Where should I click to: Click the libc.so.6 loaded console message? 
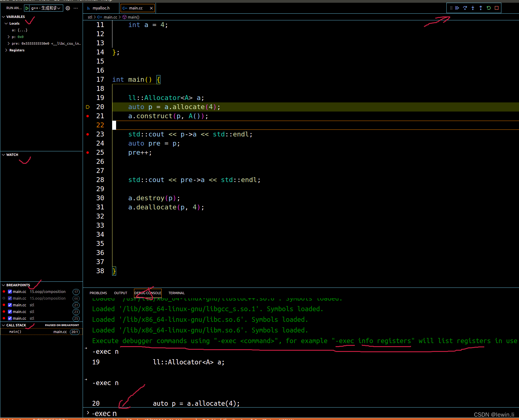(200, 320)
